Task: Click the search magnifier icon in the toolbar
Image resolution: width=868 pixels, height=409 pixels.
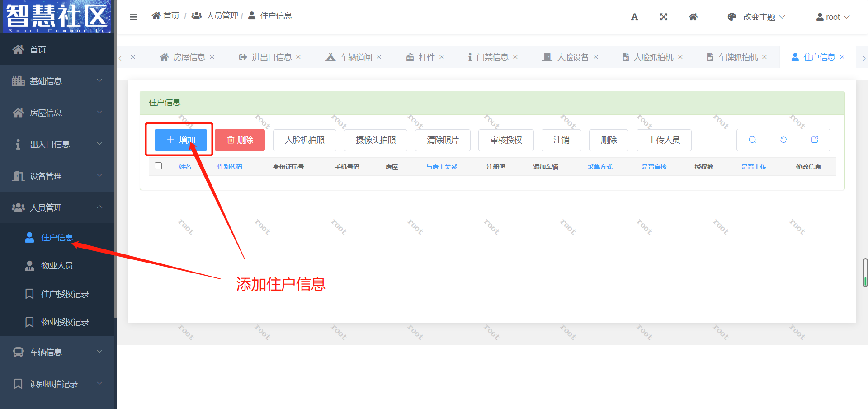Action: (x=752, y=140)
